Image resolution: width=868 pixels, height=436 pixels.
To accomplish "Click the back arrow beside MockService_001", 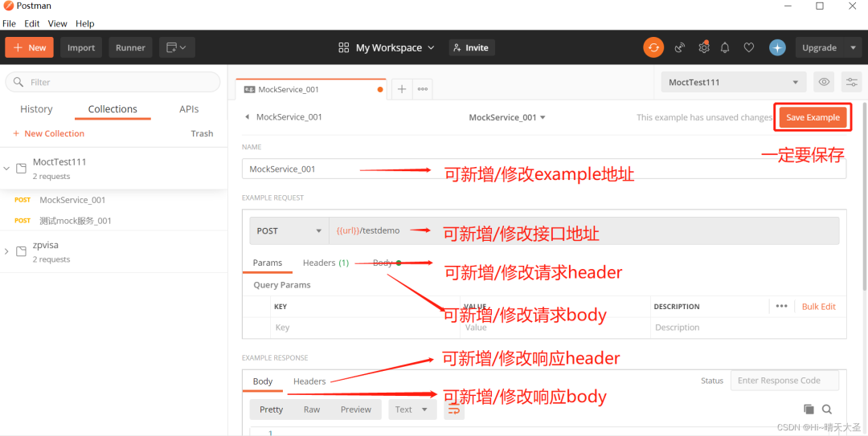I will (247, 117).
